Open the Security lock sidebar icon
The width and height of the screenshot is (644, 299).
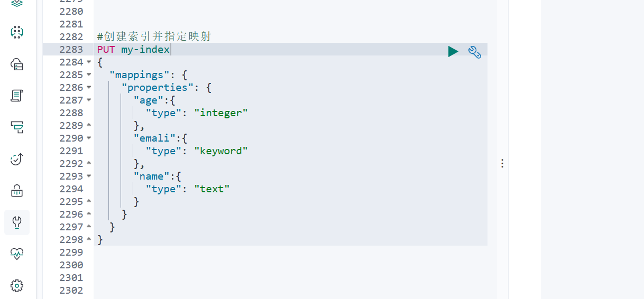click(17, 190)
